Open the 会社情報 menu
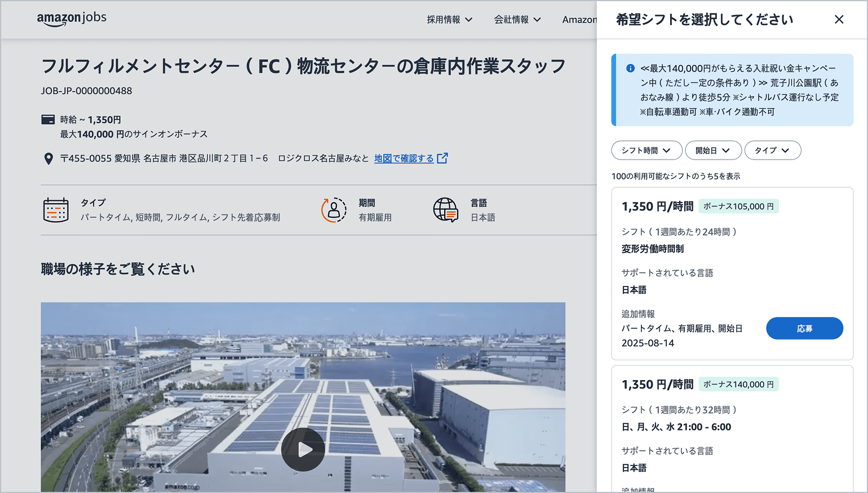Screen dimensions: 868x493 [x=517, y=20]
